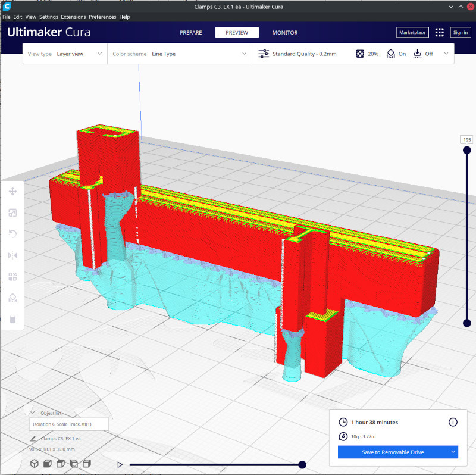Open the Preferences menu
The height and width of the screenshot is (475, 476).
[102, 17]
